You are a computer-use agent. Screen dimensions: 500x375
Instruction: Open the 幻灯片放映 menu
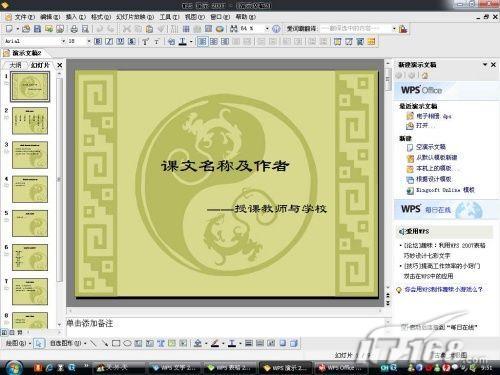click(x=135, y=17)
